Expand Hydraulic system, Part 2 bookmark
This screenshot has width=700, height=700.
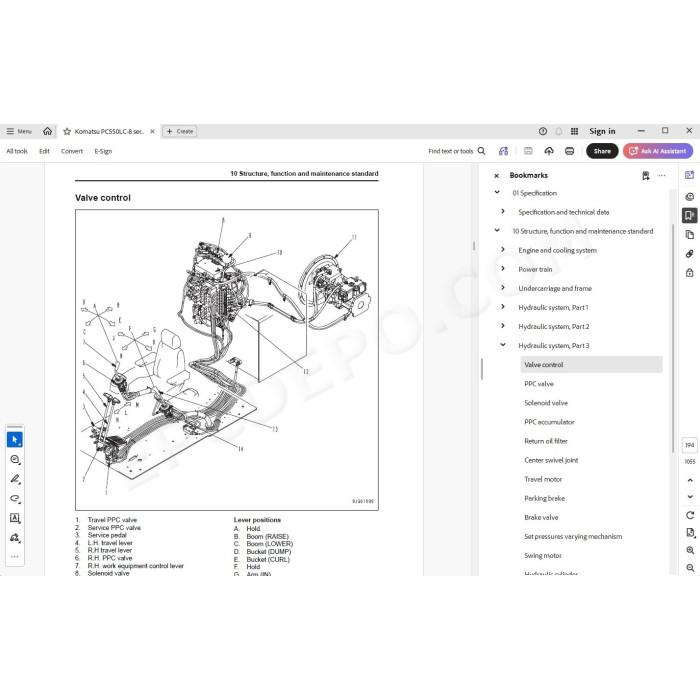point(503,326)
